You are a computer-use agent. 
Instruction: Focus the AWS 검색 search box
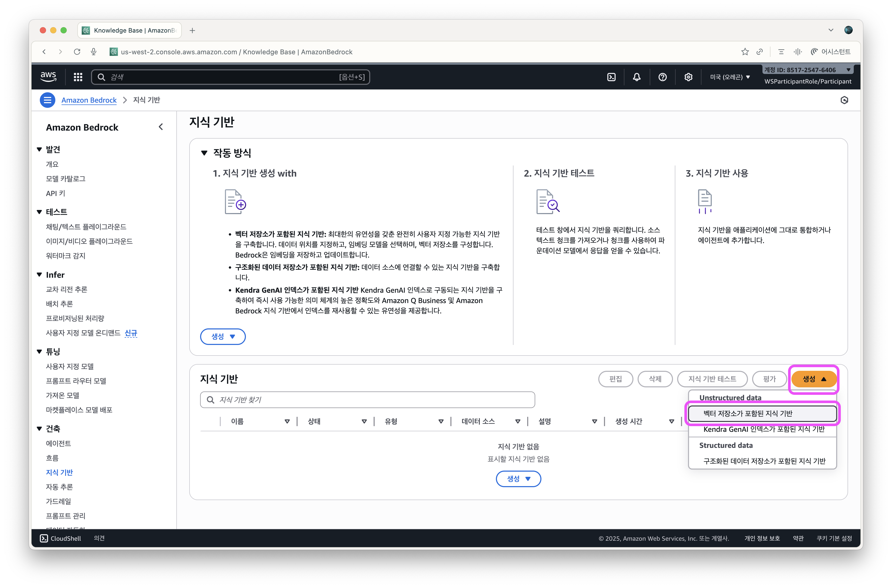pyautogui.click(x=231, y=77)
